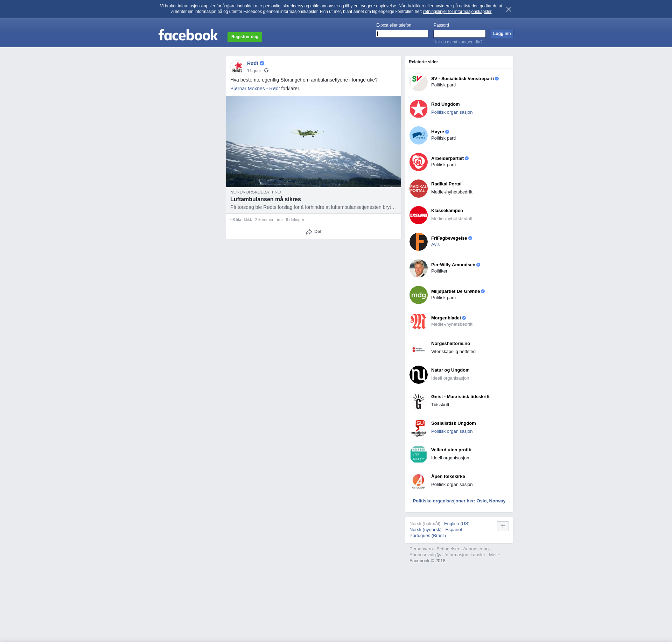Image resolution: width=672 pixels, height=642 pixels.
Task: Open the ambulance plane article image
Action: tap(314, 142)
